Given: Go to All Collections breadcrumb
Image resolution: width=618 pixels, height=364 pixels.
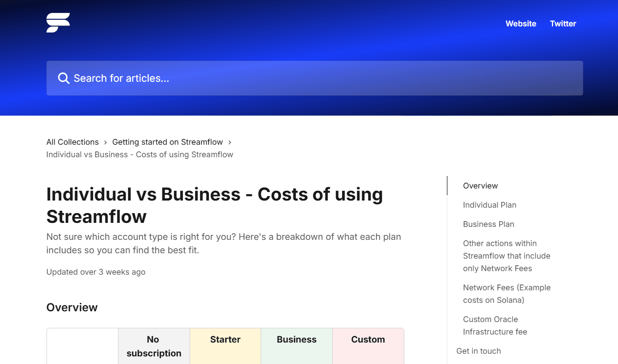Looking at the screenshot, I should coord(72,142).
